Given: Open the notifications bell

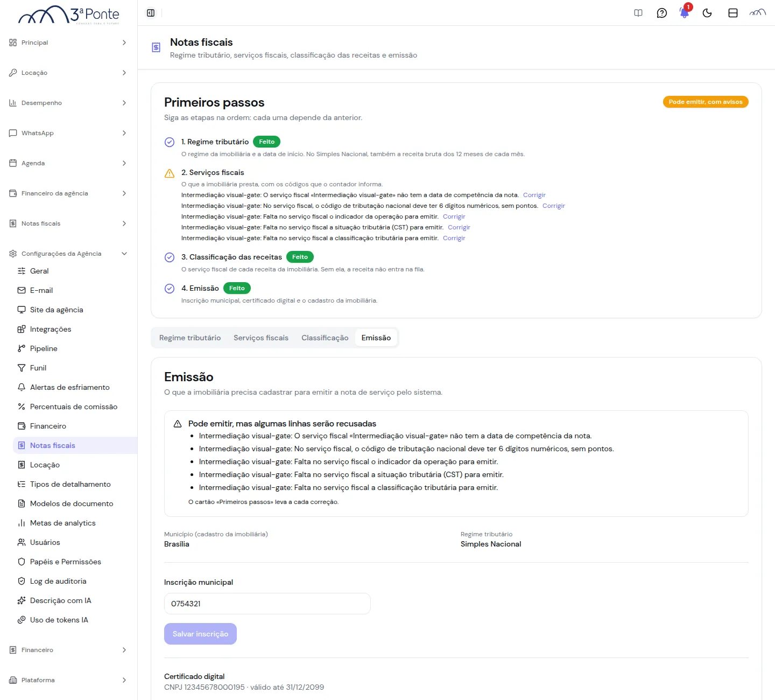Looking at the screenshot, I should 685,13.
